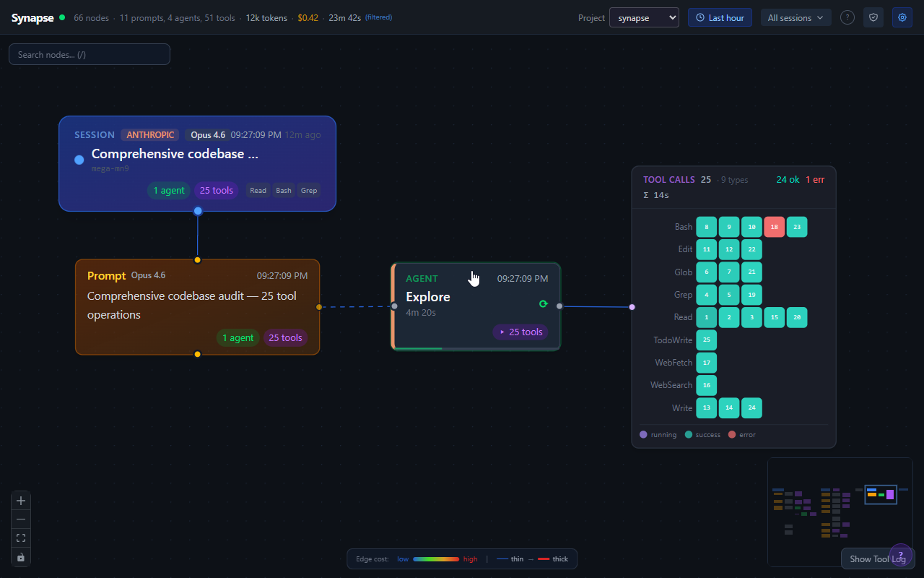Click the shield security icon
The height and width of the screenshot is (578, 924).
873,17
